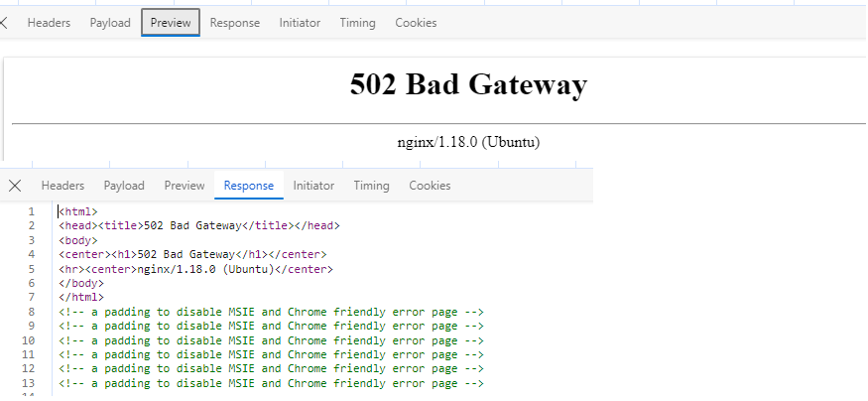This screenshot has height=401, width=868.
Task: Open Initiator tab in the Preview-active panel
Action: tap(300, 23)
